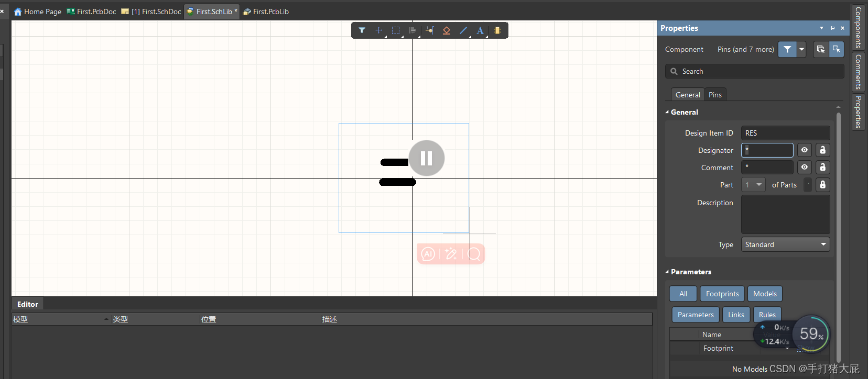
Task: Select the First.SchLib tab
Action: click(212, 12)
